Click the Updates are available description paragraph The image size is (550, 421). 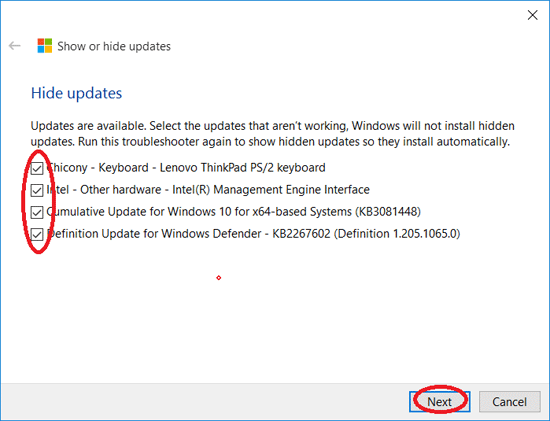pos(273,134)
